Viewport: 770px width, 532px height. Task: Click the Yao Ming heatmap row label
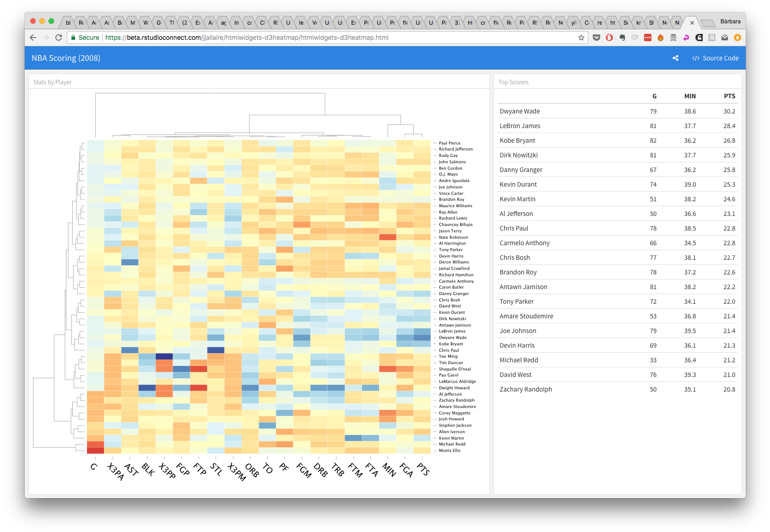448,356
